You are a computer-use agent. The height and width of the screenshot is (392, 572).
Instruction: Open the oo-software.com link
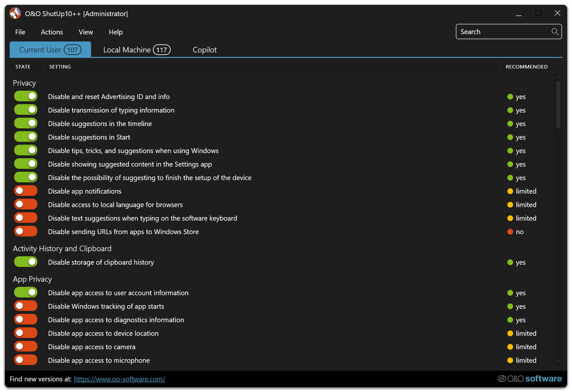(x=119, y=379)
